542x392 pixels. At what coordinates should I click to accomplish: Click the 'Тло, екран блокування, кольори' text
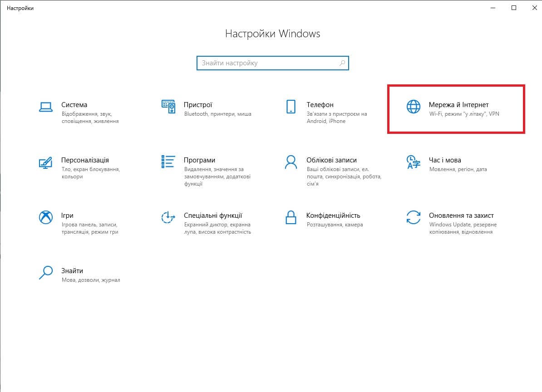(91, 173)
